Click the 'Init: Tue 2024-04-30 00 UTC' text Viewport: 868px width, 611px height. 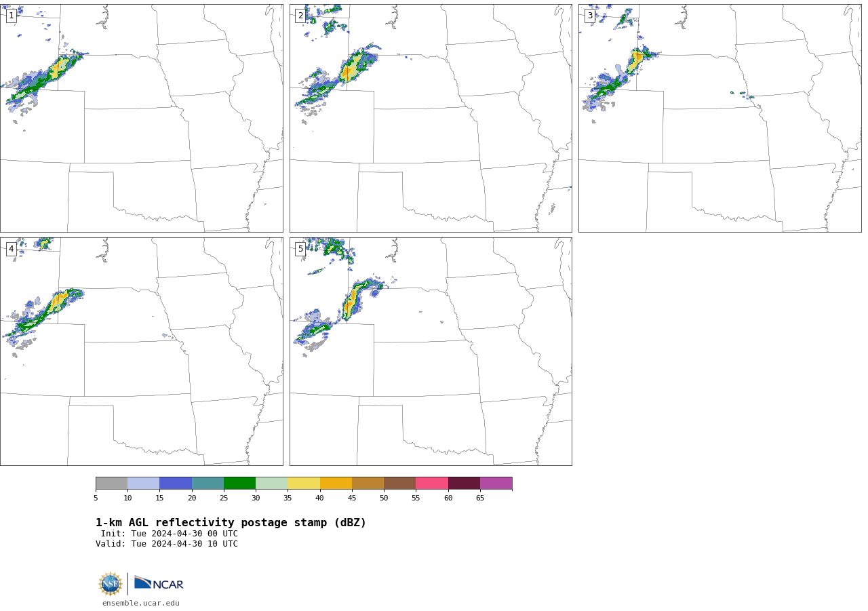point(170,534)
